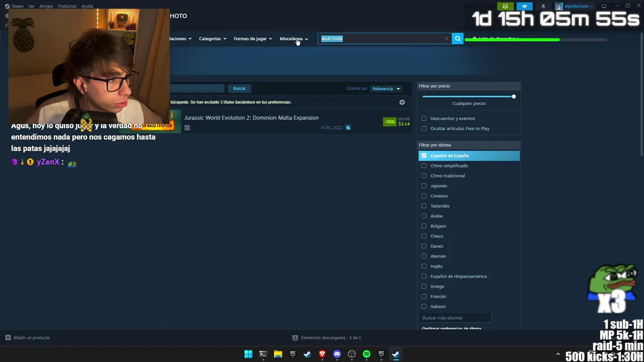Open Steam taskbar icon next to Brave
The width and height of the screenshot is (644, 362).
click(307, 354)
